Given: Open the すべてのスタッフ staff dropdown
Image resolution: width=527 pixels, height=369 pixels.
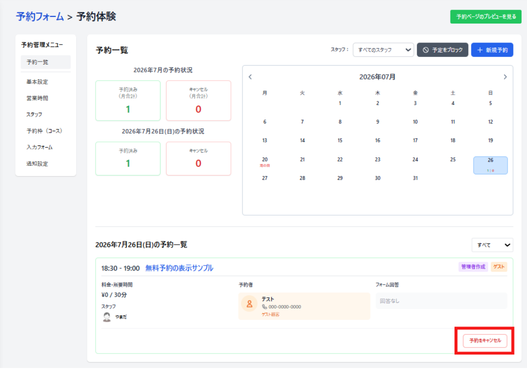Looking at the screenshot, I should [383, 50].
